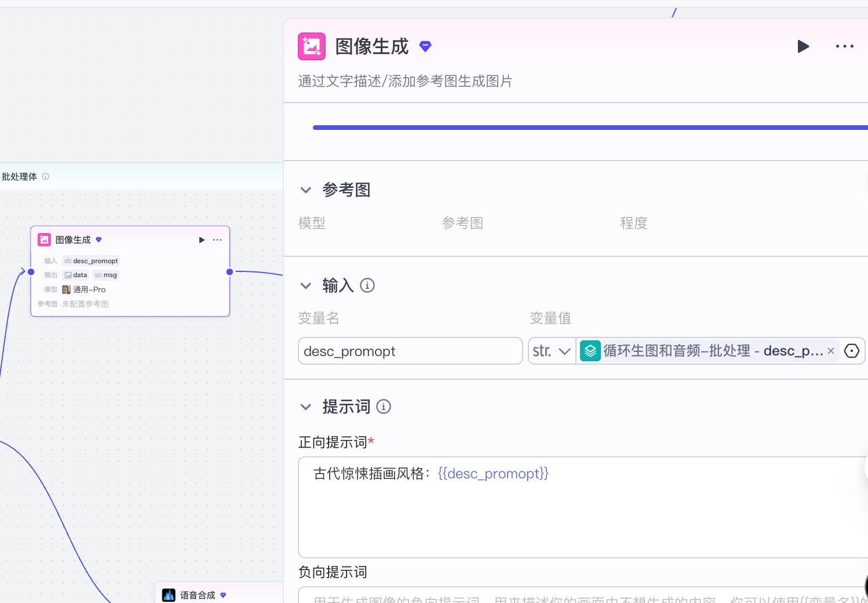The height and width of the screenshot is (603, 868).
Task: Remove the 循环生图和音频-批处理 variable reference
Action: click(x=830, y=351)
